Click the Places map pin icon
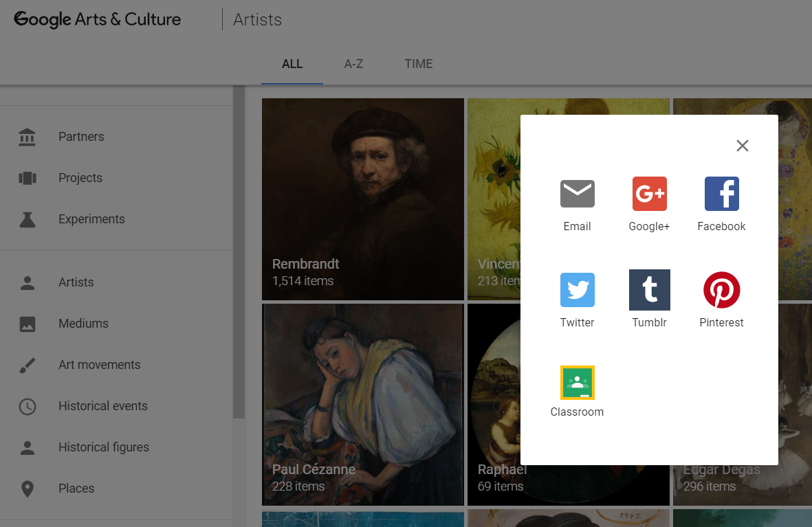Viewport: 812px width, 527px height. [x=28, y=489]
